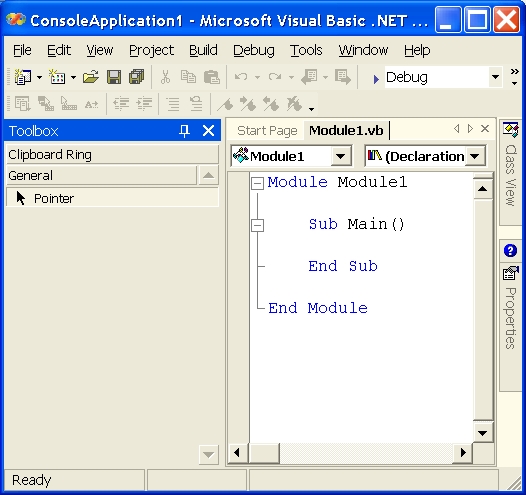Select the Pointer item in the Toolbox
The image size is (526, 495).
[x=112, y=198]
